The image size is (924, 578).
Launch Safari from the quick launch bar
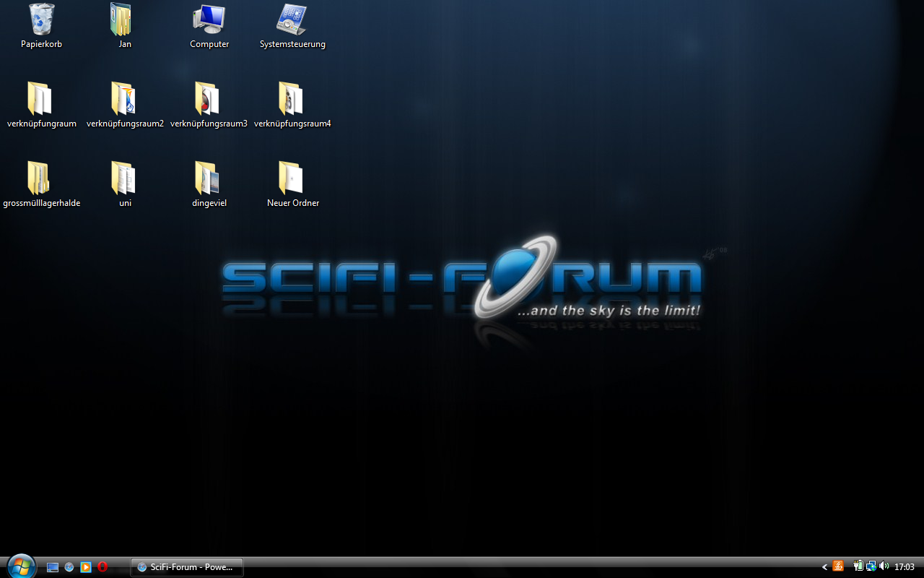pos(69,567)
